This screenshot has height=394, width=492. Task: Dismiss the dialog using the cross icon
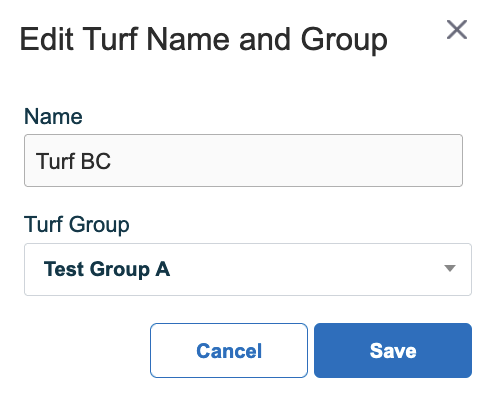click(x=457, y=30)
